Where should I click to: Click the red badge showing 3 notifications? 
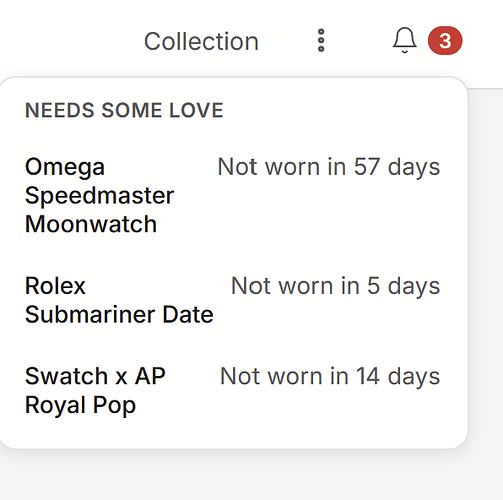[445, 40]
